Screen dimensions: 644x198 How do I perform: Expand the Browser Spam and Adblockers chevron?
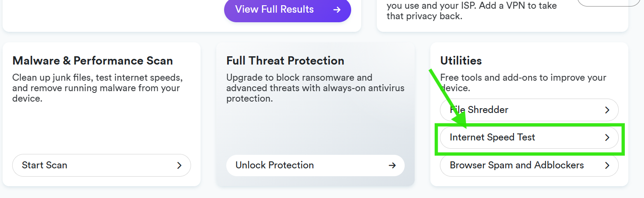point(607,165)
